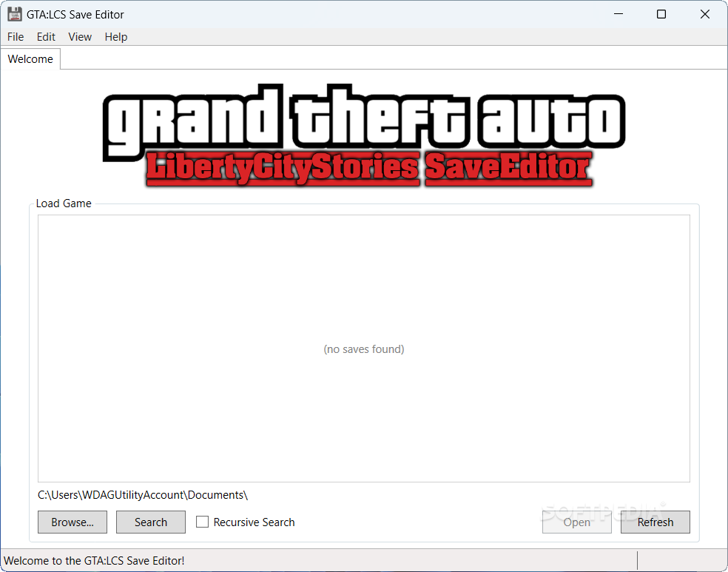Click the Refresh button
Viewport: 728px width, 572px height.
pos(655,522)
